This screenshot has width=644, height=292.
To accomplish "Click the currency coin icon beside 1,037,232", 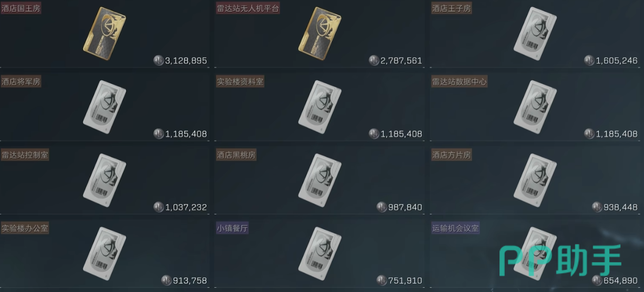I will tap(158, 207).
